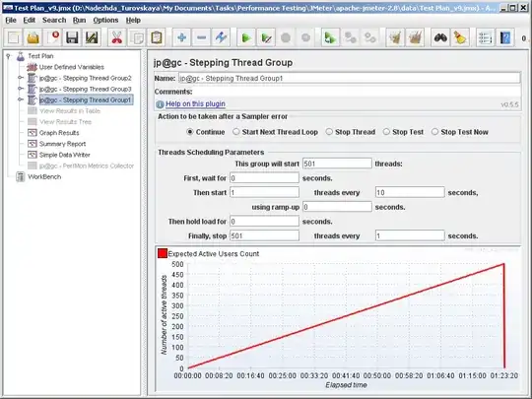Click the green Start play icon
Viewport: 532px width, 399px height.
(x=246, y=37)
